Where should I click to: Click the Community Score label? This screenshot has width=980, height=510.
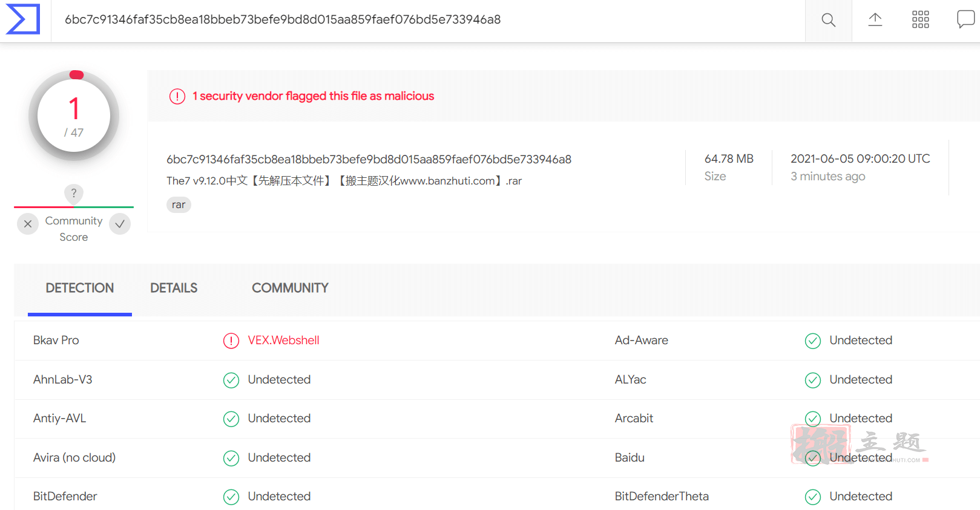[74, 229]
